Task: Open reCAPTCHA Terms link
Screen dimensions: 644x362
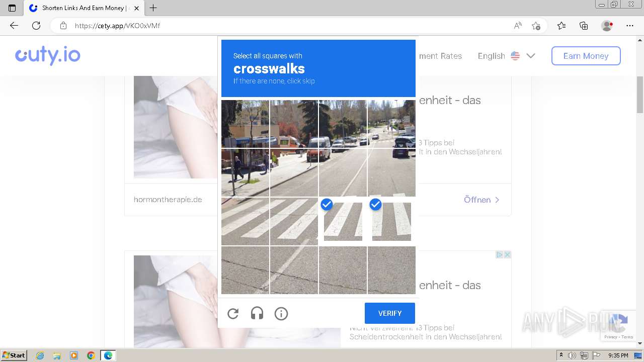Action: pyautogui.click(x=627, y=337)
